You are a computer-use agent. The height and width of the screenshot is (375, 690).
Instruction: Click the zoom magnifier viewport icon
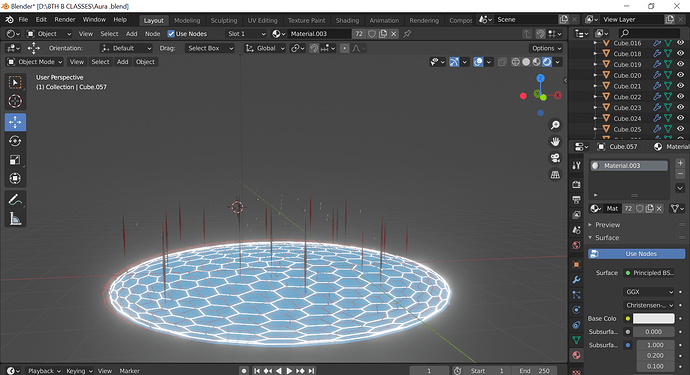(555, 125)
